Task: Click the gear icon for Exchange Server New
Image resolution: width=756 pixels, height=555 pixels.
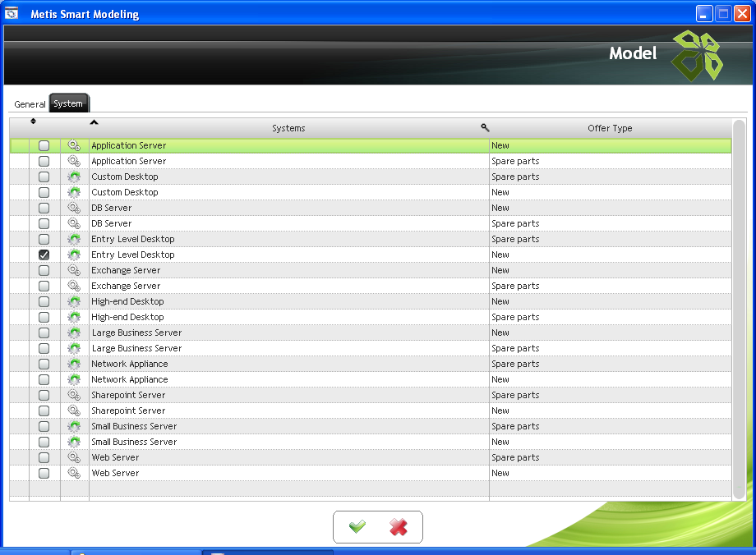Action: [x=74, y=270]
